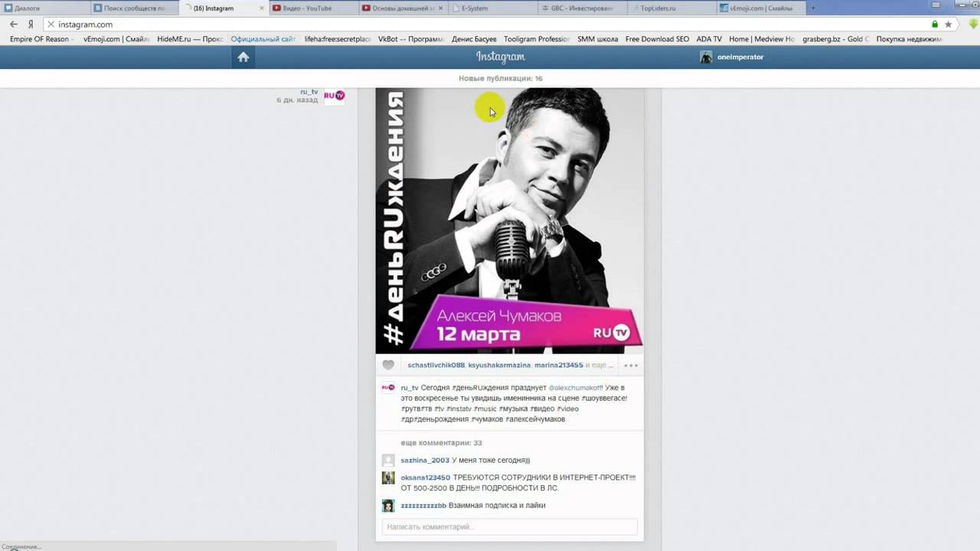980x551 pixels.
Task: Like the post with the heart icon
Action: pyautogui.click(x=388, y=365)
